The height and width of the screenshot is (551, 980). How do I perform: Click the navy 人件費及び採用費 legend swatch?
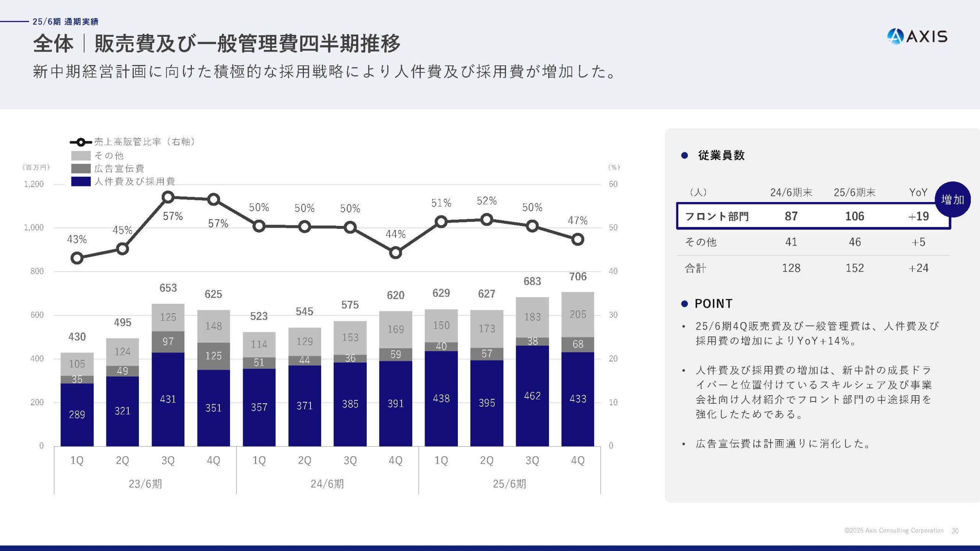click(x=81, y=181)
